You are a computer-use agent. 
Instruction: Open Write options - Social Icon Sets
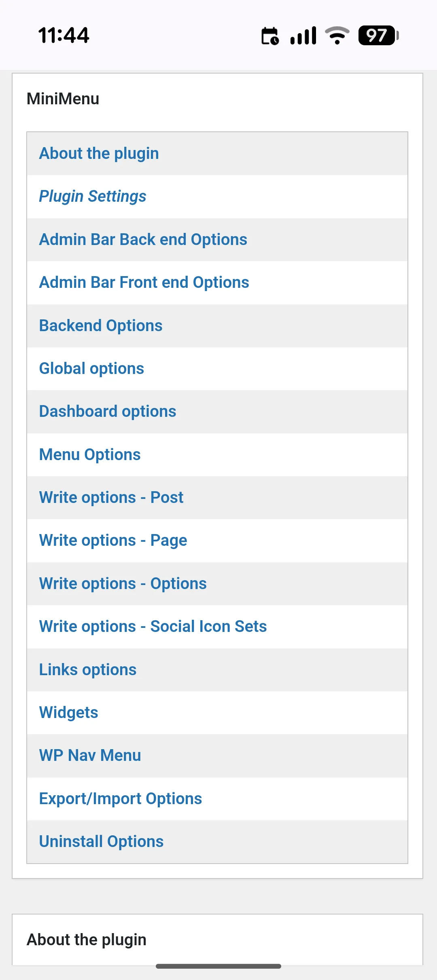pyautogui.click(x=153, y=627)
